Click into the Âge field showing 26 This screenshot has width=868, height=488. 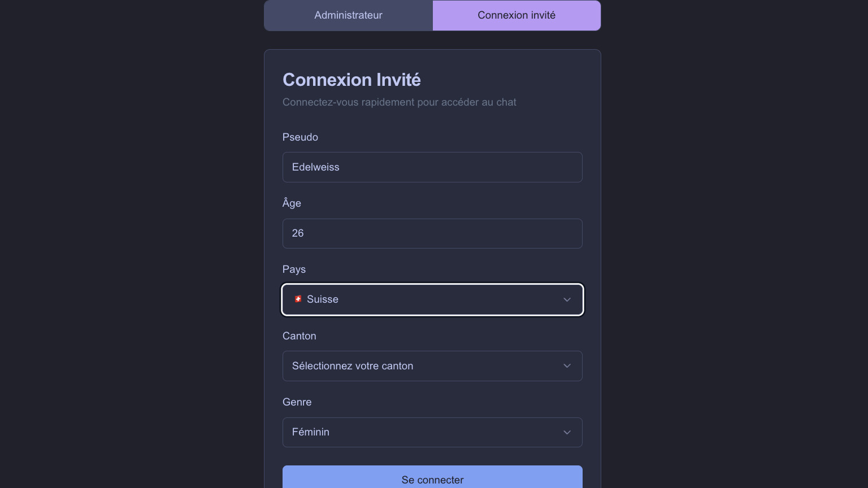[x=432, y=233]
